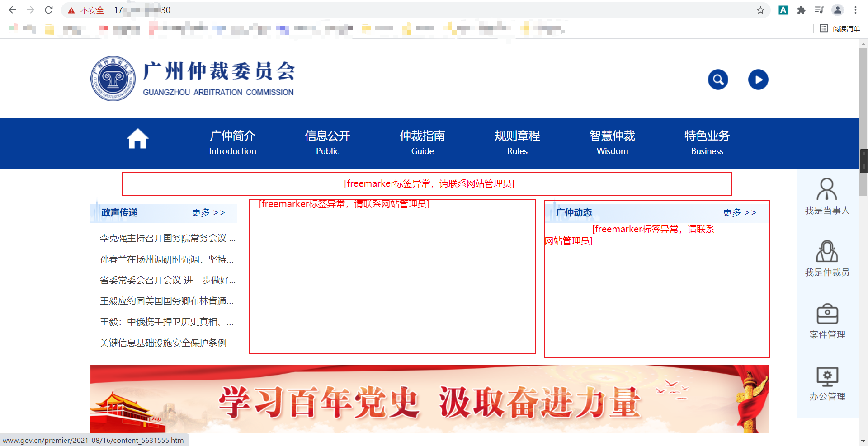
Task: Open news item 李克强主持召开国务院常务会议
Action: pyautogui.click(x=168, y=238)
